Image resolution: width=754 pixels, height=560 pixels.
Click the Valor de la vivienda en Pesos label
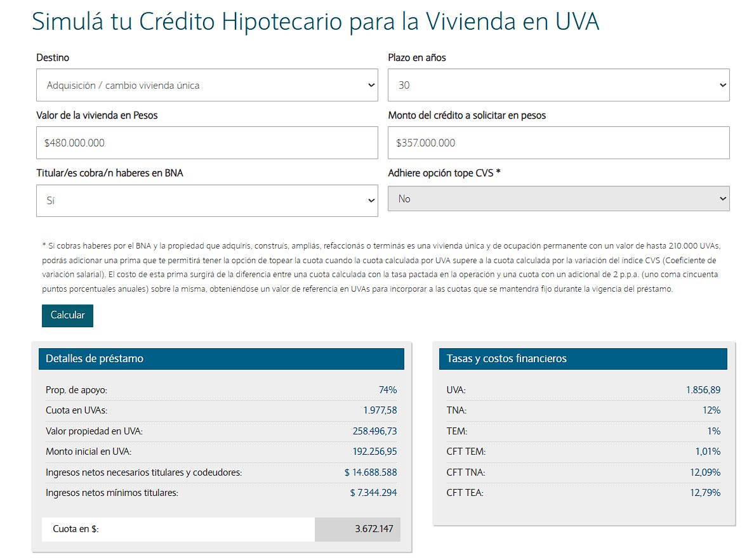(x=97, y=115)
